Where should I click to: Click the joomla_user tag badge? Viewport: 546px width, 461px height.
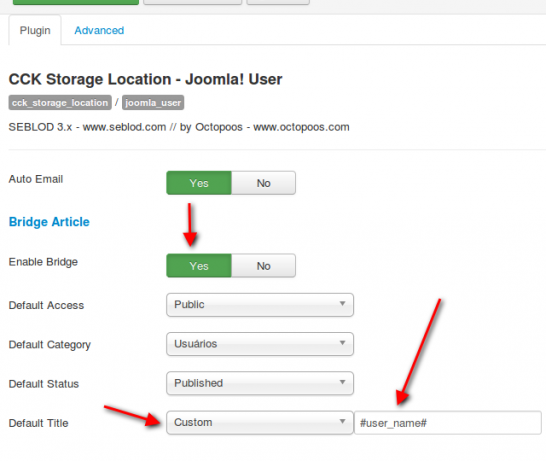[153, 103]
